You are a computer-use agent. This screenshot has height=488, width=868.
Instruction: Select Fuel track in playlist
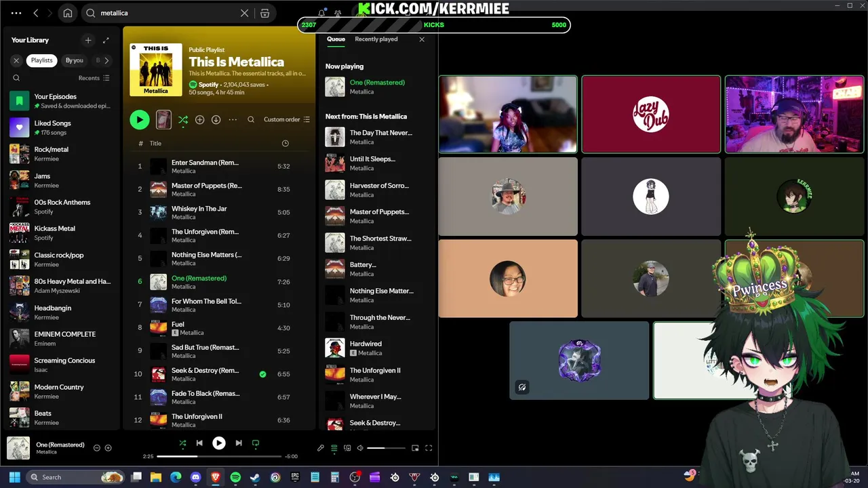point(219,328)
